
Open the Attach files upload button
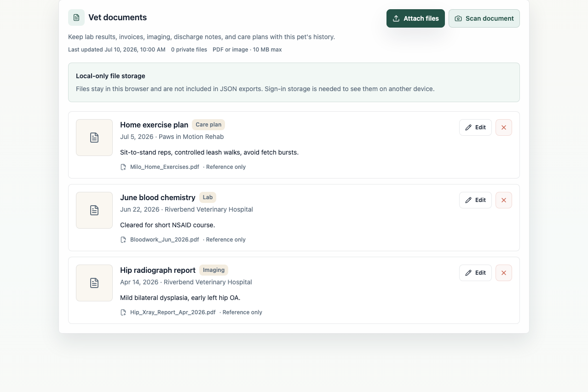tap(415, 18)
